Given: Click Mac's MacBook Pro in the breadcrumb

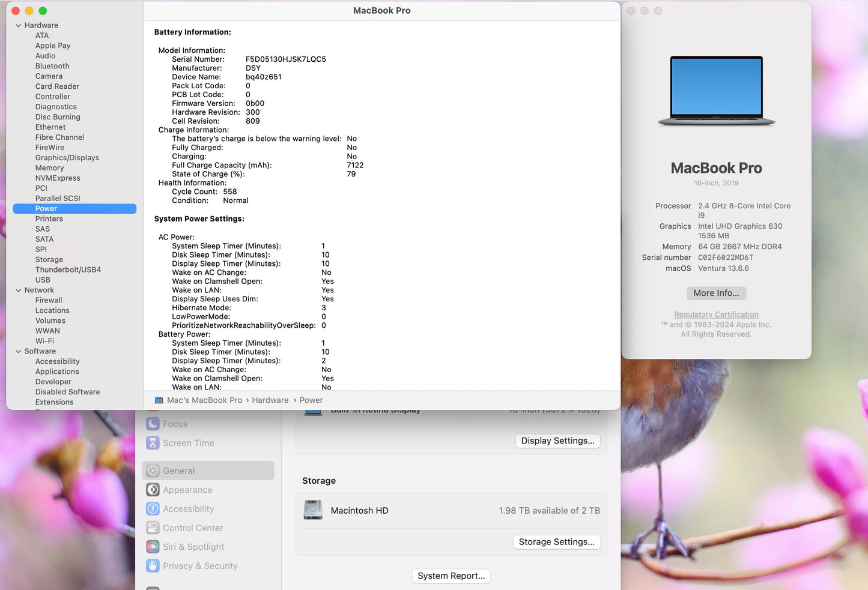Looking at the screenshot, I should tap(204, 400).
